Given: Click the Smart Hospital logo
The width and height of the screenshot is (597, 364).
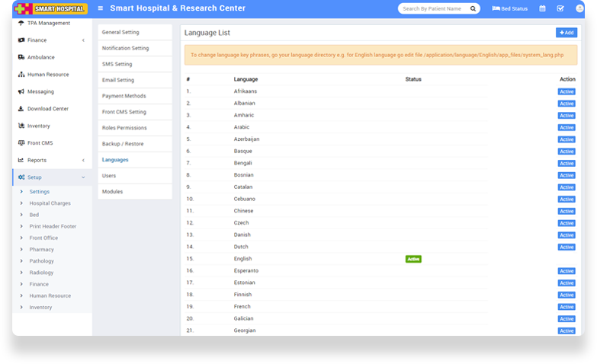Looking at the screenshot, I should pyautogui.click(x=51, y=9).
